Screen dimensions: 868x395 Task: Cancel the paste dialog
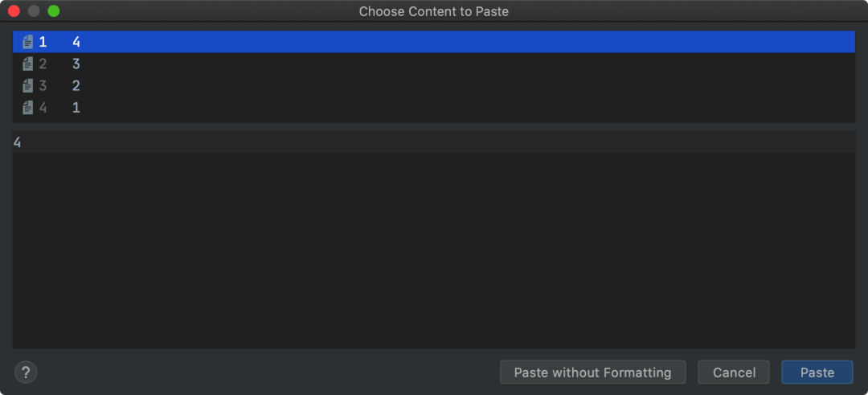tap(735, 372)
